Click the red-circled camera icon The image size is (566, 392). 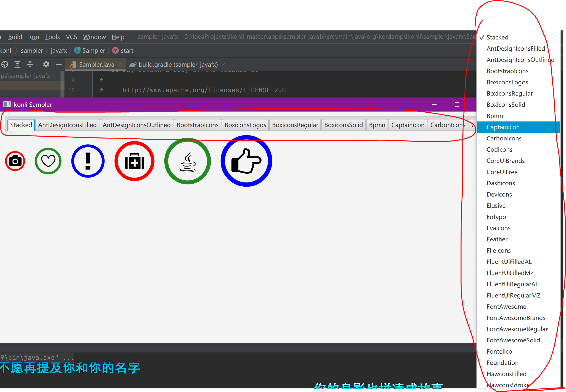(x=15, y=161)
